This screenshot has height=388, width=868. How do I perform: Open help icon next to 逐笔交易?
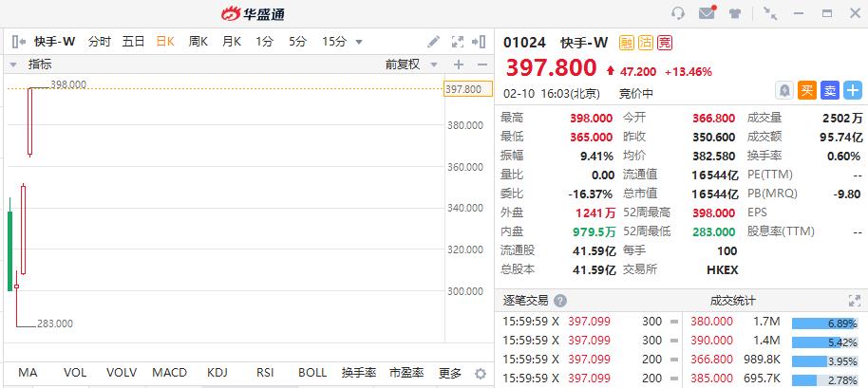coord(560,301)
